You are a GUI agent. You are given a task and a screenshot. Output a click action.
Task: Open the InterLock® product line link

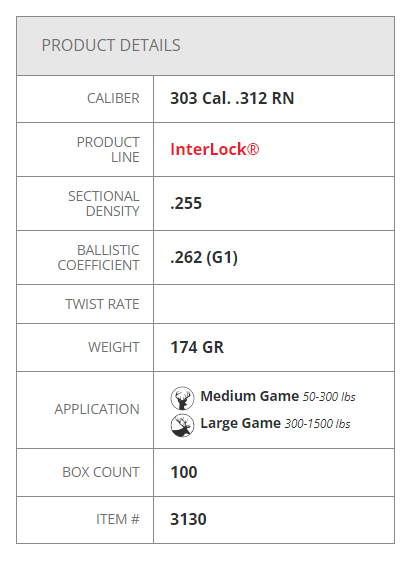pyautogui.click(x=215, y=149)
